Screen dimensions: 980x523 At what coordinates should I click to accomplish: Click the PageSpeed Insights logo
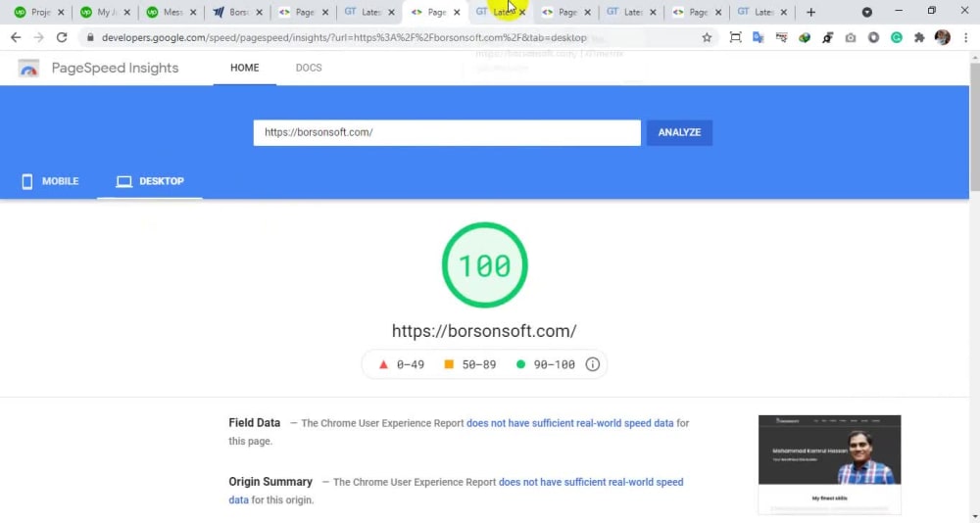point(28,69)
